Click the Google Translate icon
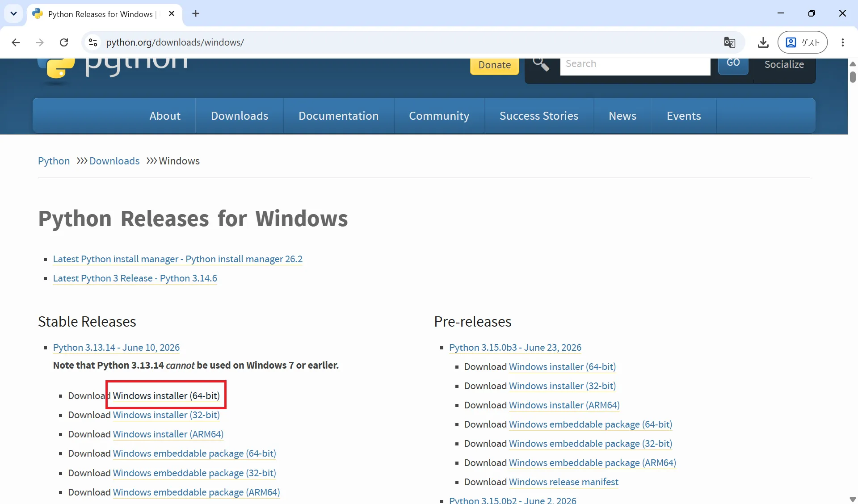The width and height of the screenshot is (858, 504). [729, 42]
